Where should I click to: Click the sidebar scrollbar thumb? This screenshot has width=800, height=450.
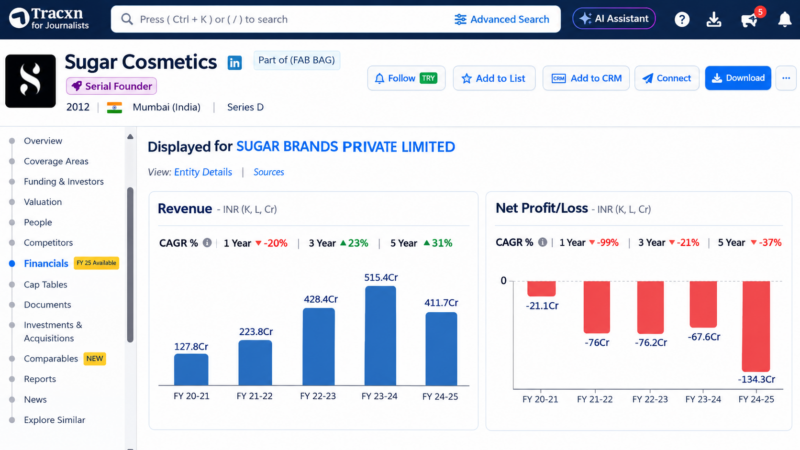tap(130, 265)
